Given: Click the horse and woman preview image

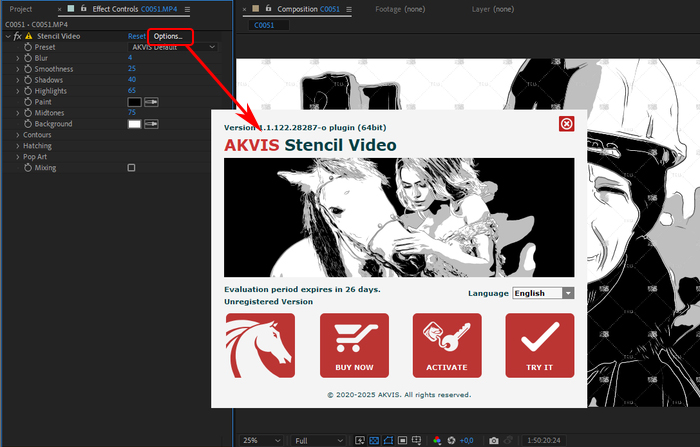Looking at the screenshot, I should coord(399,217).
